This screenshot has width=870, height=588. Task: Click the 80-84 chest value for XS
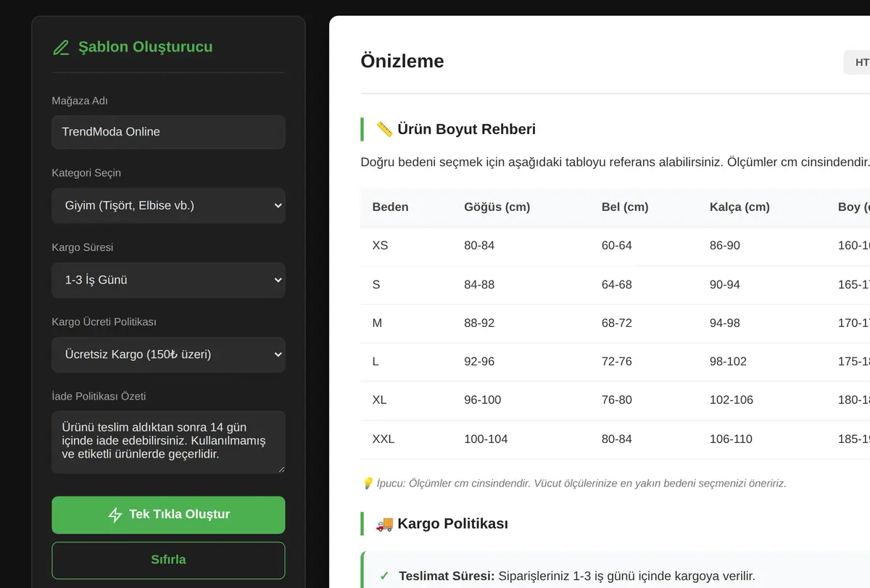pos(479,246)
